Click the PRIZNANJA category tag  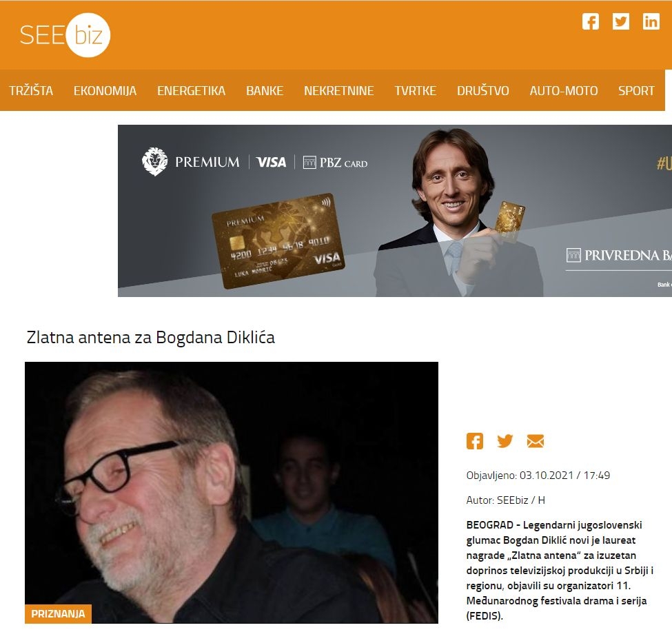pos(59,614)
